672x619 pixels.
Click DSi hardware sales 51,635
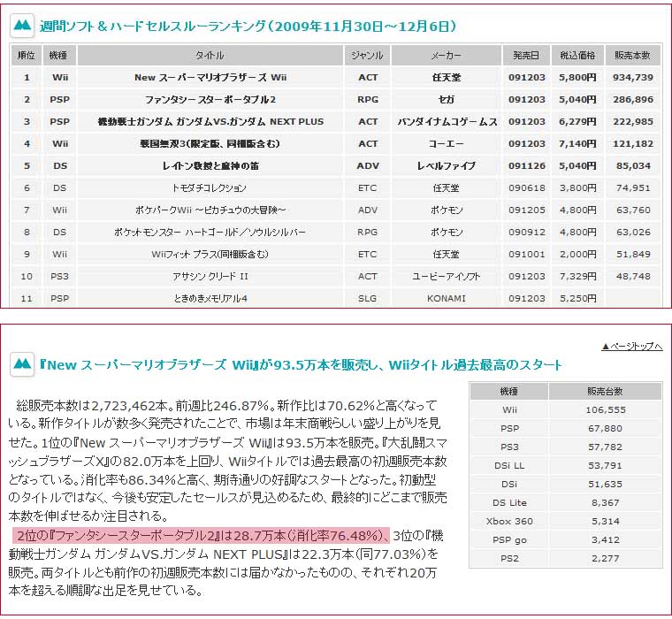(606, 485)
